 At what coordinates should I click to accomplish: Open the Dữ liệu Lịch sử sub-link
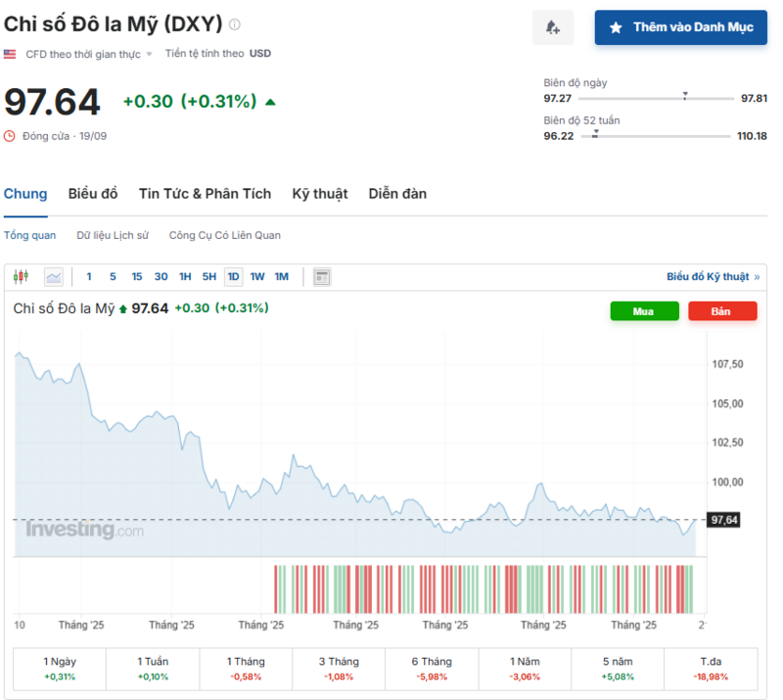pos(113,235)
